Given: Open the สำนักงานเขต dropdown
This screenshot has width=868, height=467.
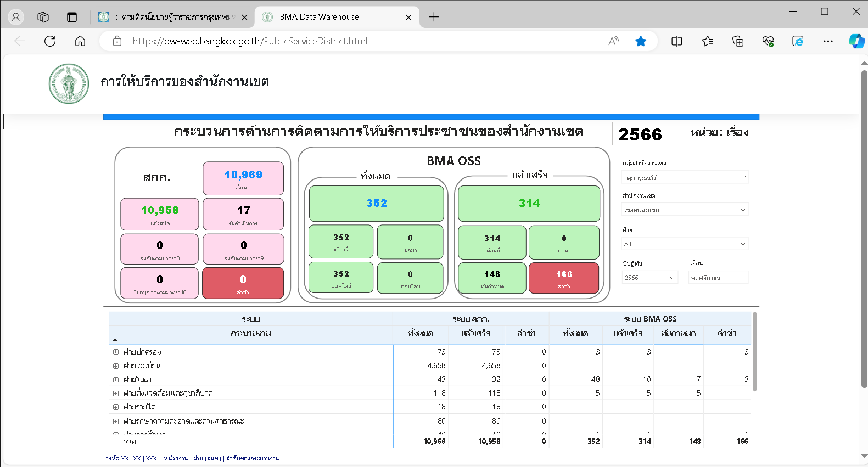Looking at the screenshot, I should coord(685,210).
